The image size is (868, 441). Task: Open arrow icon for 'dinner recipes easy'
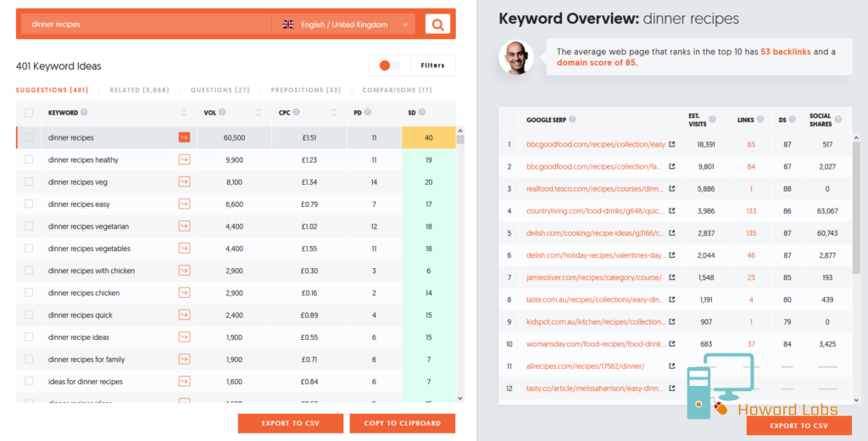point(184,204)
